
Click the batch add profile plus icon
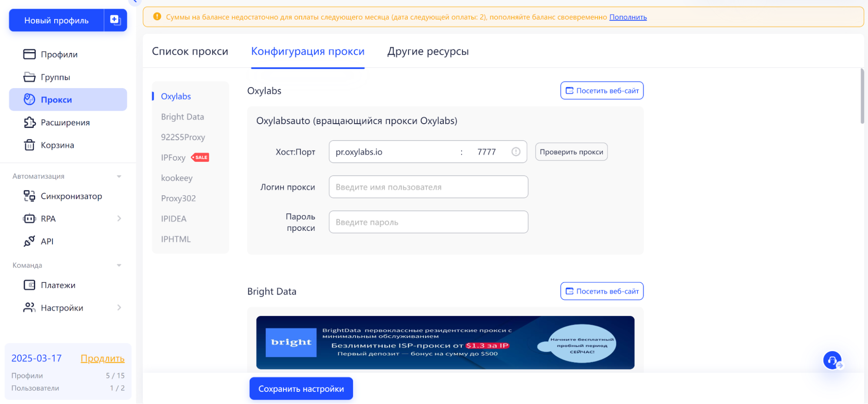115,20
